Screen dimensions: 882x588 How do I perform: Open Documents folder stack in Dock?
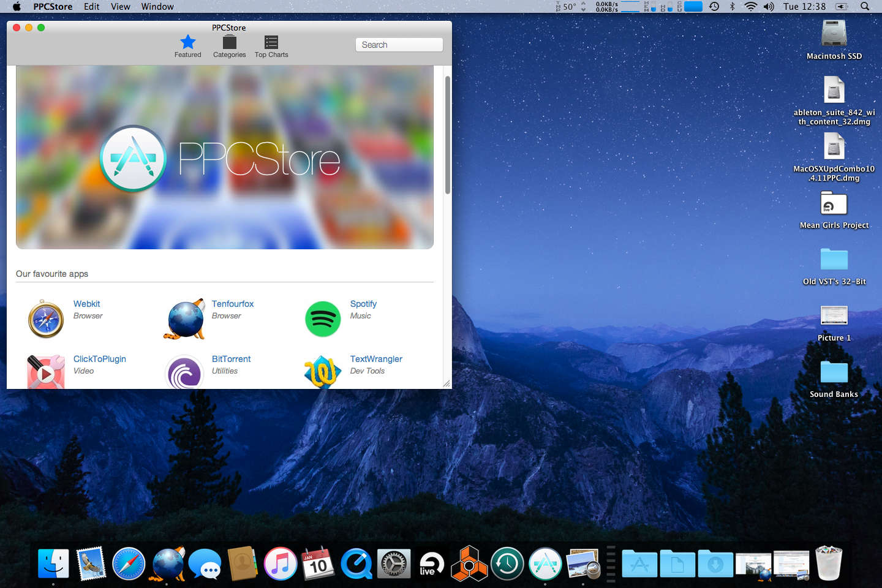pos(677,564)
